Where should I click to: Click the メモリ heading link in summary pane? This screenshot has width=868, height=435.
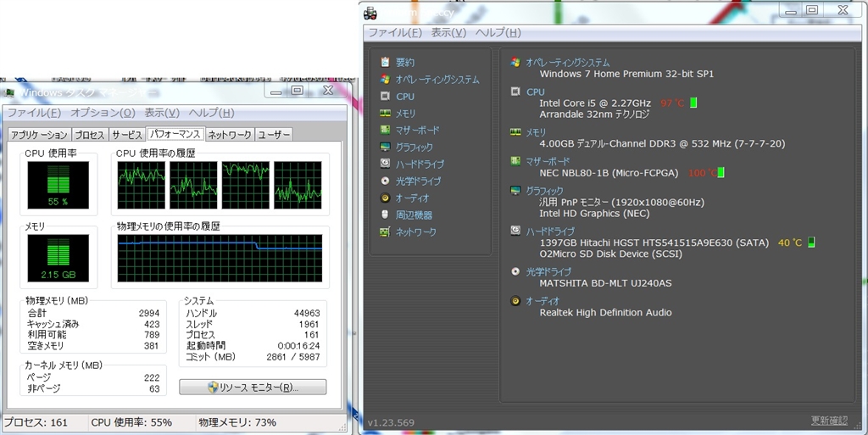[536, 132]
